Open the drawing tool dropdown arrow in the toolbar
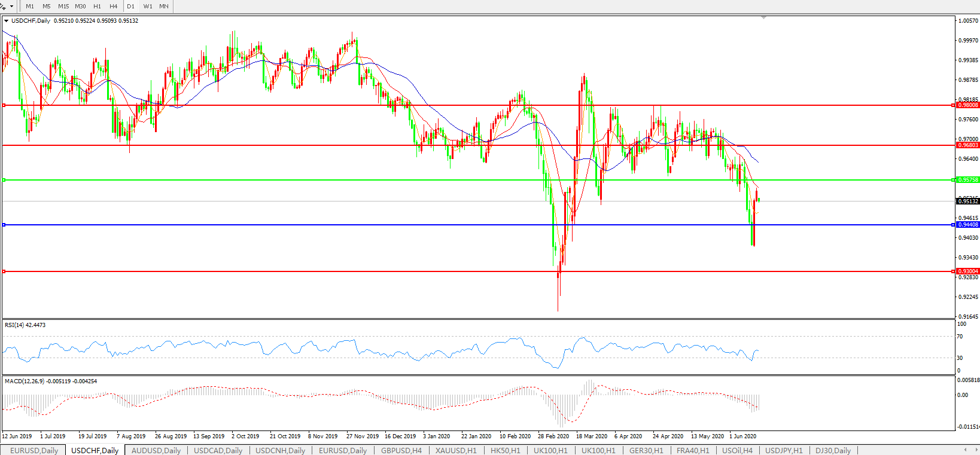Screen dimensions: 980x455 coord(11,7)
